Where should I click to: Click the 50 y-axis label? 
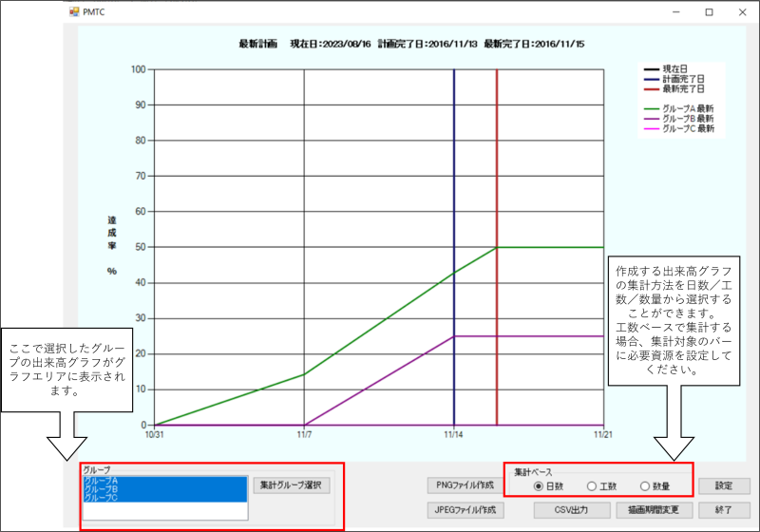(140, 247)
